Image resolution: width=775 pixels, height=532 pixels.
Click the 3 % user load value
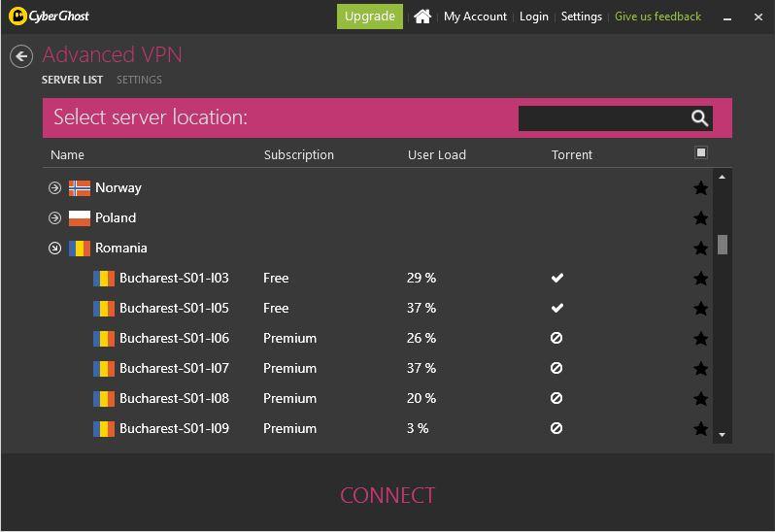click(418, 428)
